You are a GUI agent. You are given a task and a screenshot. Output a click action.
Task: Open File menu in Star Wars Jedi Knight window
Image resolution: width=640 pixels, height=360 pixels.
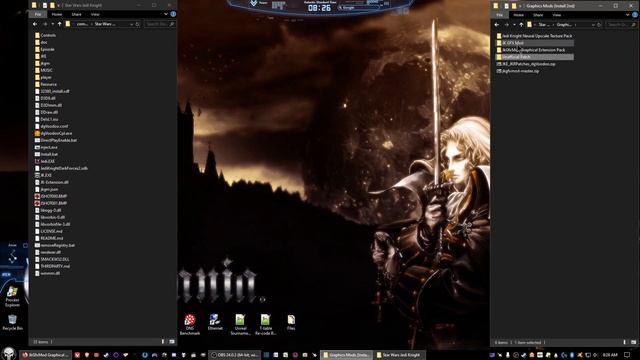(38, 14)
